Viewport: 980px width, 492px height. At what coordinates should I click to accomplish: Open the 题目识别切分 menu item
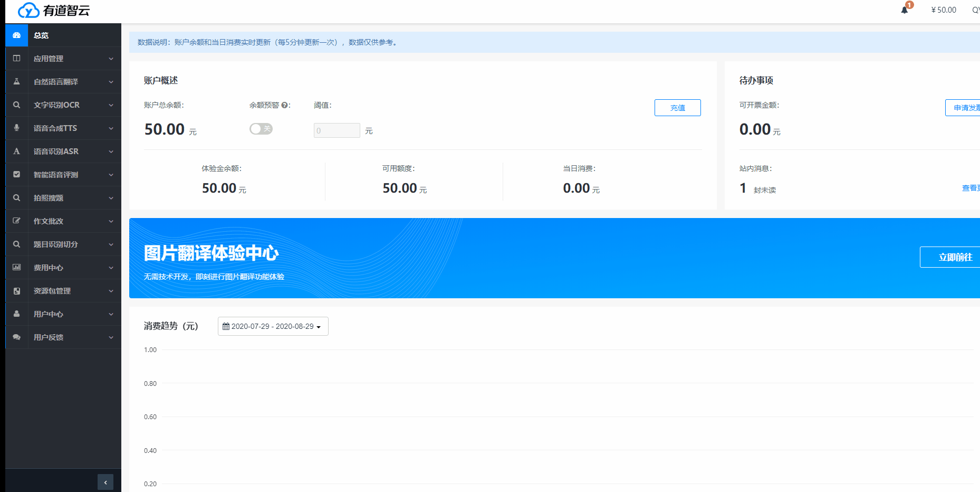63,244
